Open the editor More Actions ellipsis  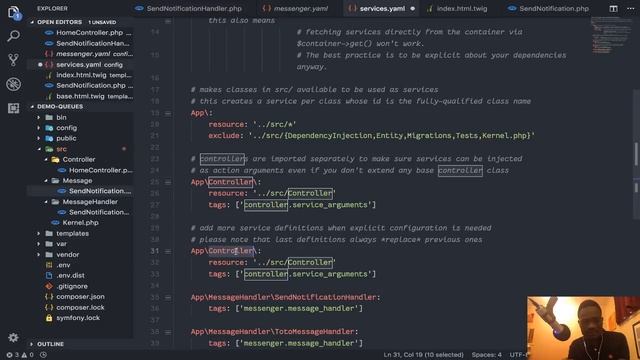(631, 9)
